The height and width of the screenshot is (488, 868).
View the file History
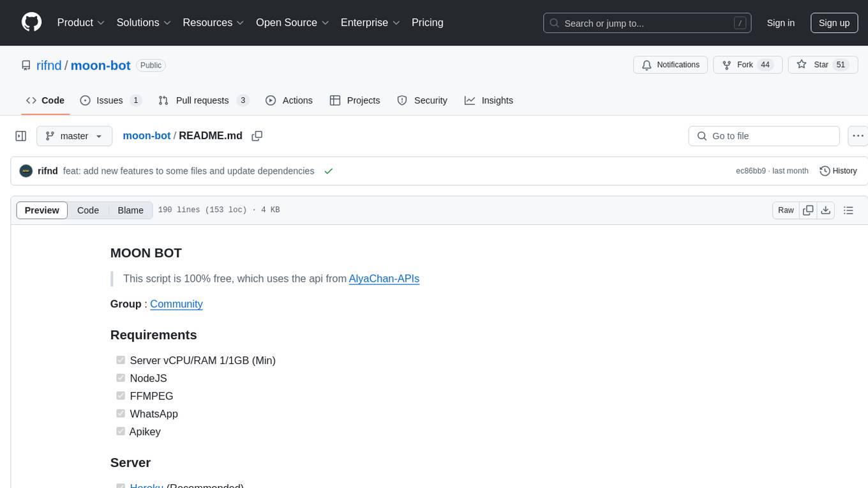tap(838, 171)
